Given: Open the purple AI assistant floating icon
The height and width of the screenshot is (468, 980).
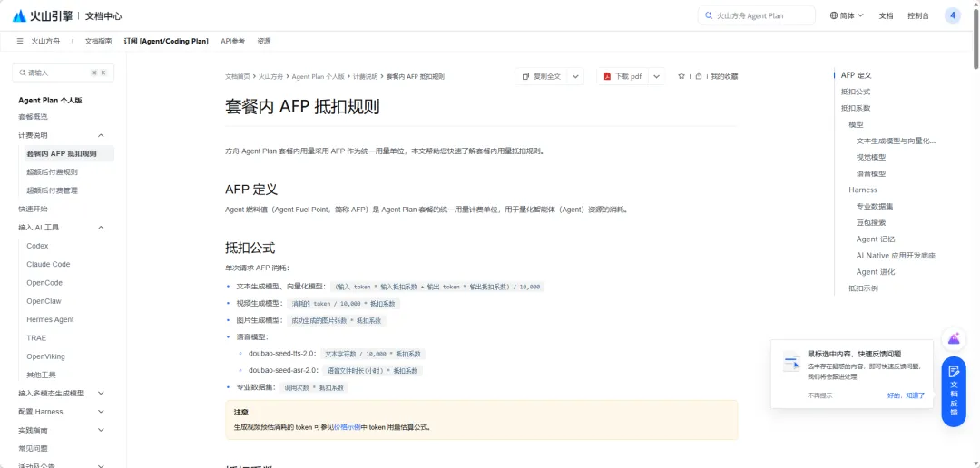Looking at the screenshot, I should click(x=954, y=338).
